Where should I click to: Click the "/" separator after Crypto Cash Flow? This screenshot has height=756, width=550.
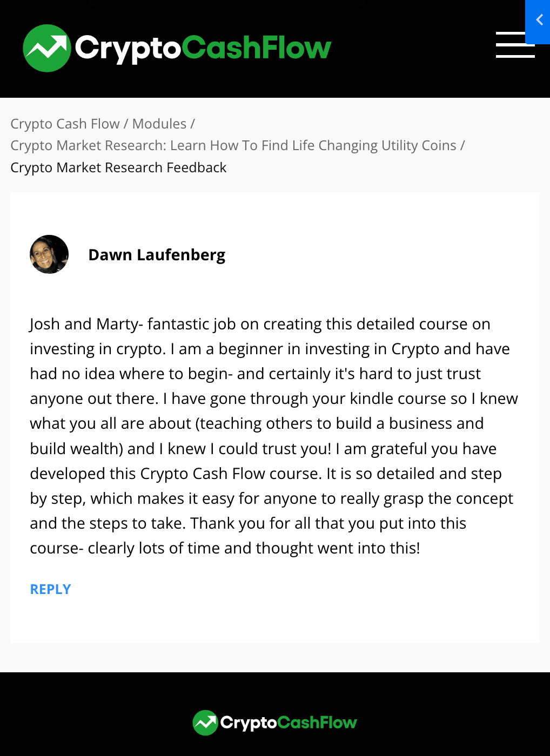tap(126, 124)
